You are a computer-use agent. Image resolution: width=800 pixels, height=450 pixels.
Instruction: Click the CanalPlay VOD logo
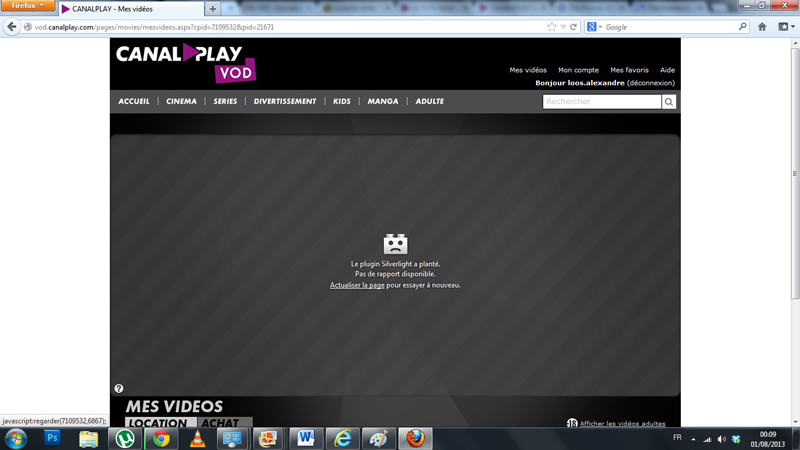(x=186, y=63)
